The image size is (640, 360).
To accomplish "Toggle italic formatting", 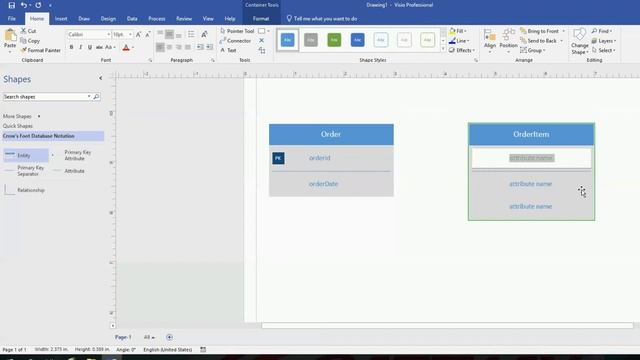I will 80,47.
